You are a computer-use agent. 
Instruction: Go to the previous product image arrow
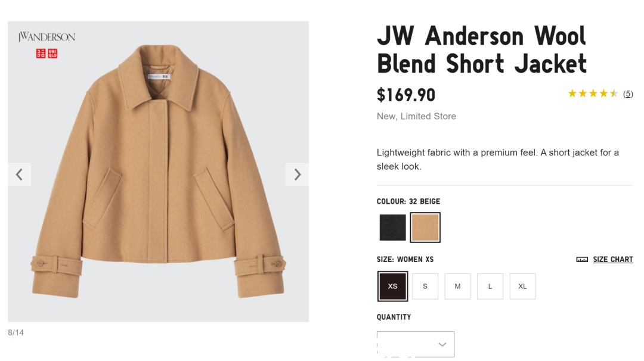coord(19,175)
